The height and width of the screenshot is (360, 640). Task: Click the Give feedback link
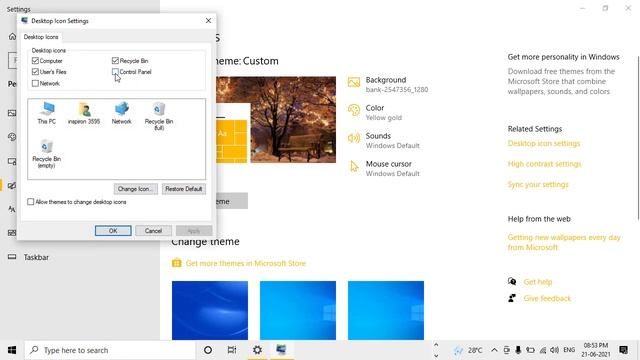coord(547,298)
